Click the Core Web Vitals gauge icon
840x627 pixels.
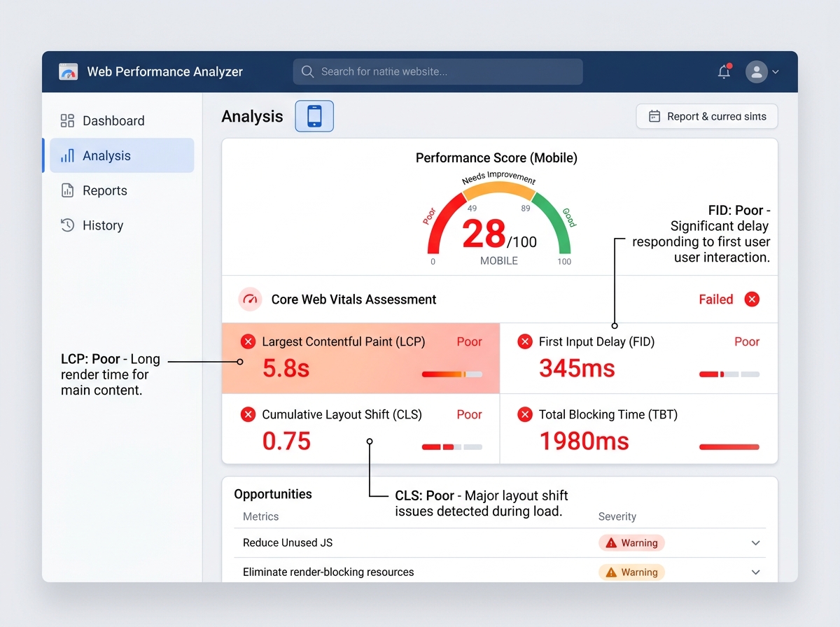250,300
